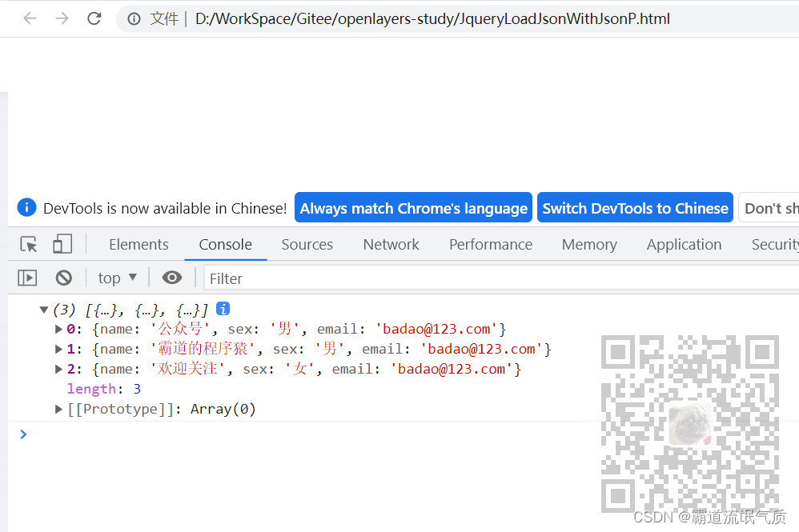Click the DevTools info icon in the banner

pyautogui.click(x=26, y=207)
